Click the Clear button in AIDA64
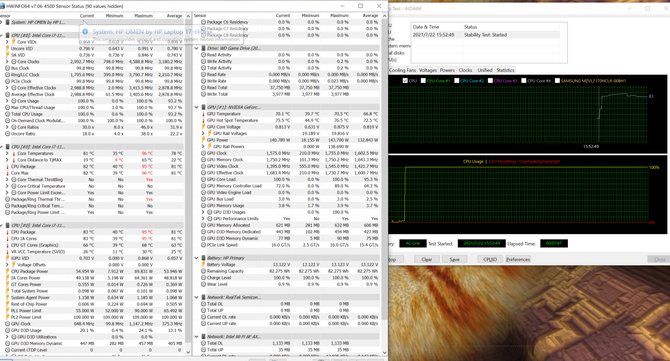Viewport: 670px width, 361px height. [426, 259]
